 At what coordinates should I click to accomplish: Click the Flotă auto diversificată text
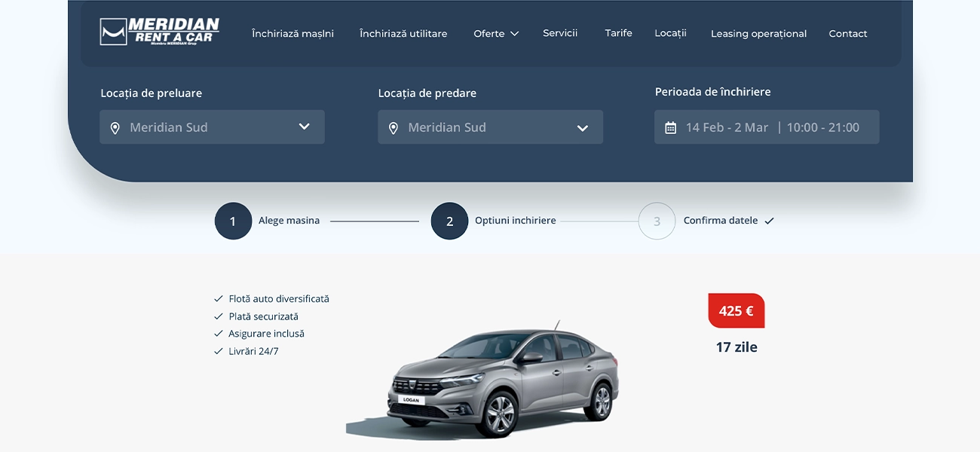[x=279, y=299]
